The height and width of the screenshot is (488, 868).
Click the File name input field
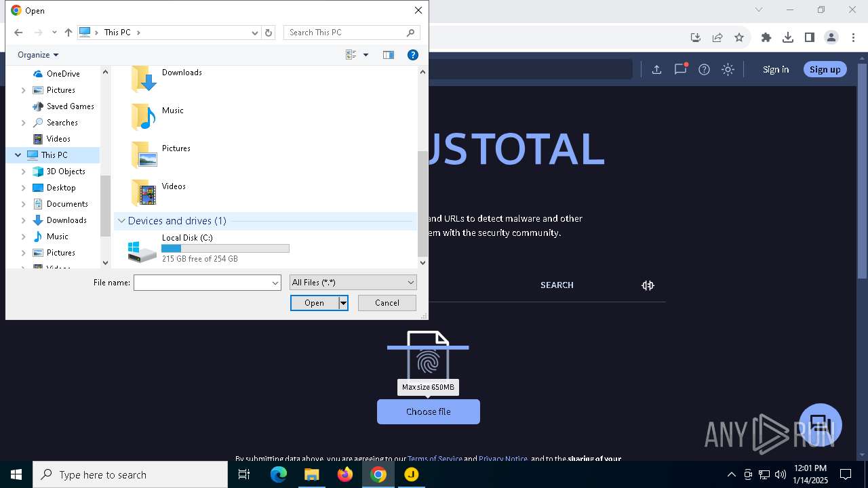[x=202, y=283]
